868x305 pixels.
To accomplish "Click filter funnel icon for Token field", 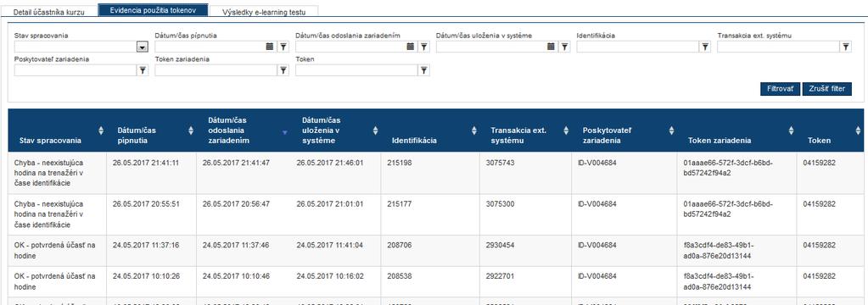I will (423, 70).
